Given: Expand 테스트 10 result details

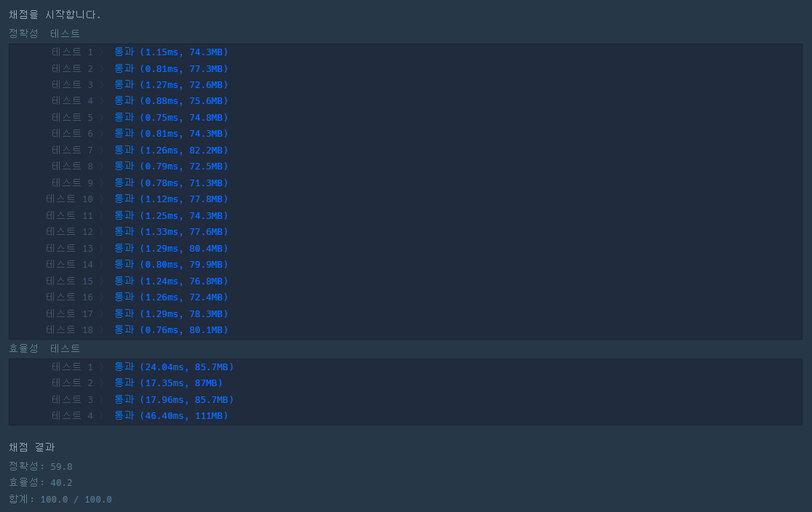Looking at the screenshot, I should coord(101,199).
